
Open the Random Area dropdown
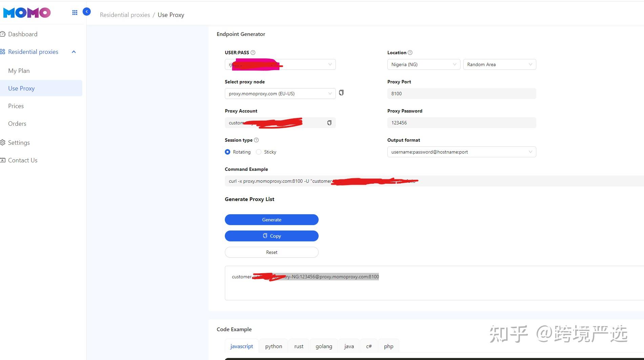point(500,64)
